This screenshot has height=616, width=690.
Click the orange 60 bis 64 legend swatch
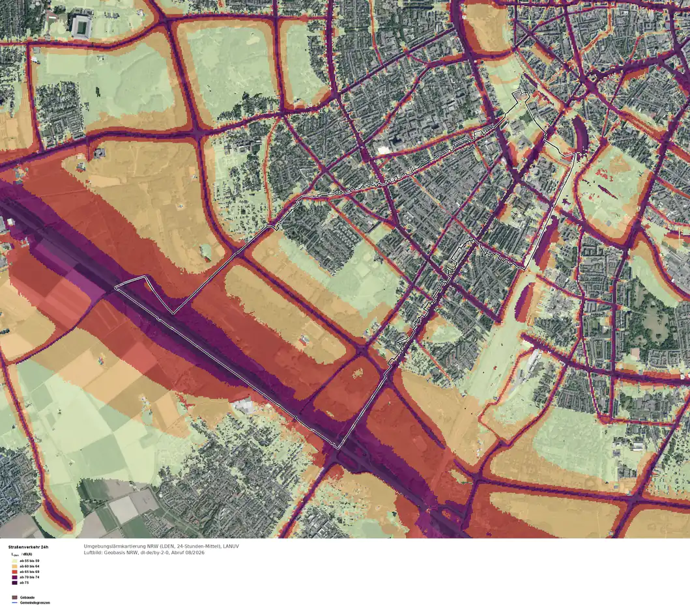(14, 567)
